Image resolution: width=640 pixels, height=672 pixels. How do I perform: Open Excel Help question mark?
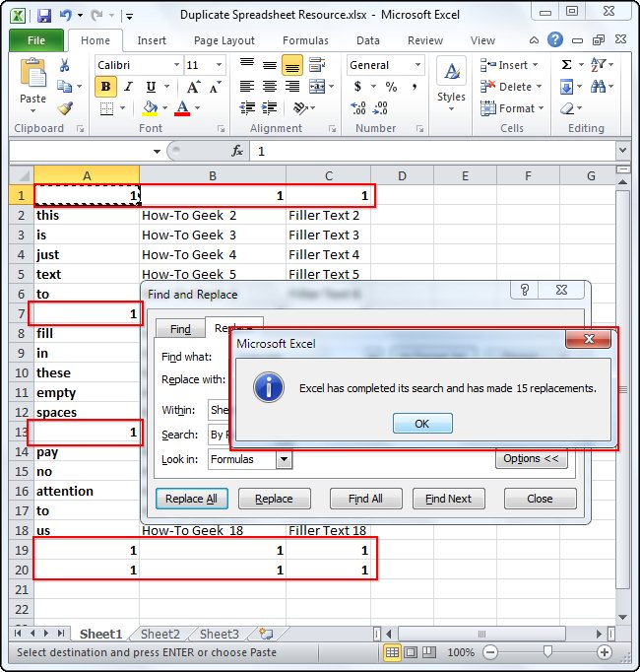pos(555,39)
